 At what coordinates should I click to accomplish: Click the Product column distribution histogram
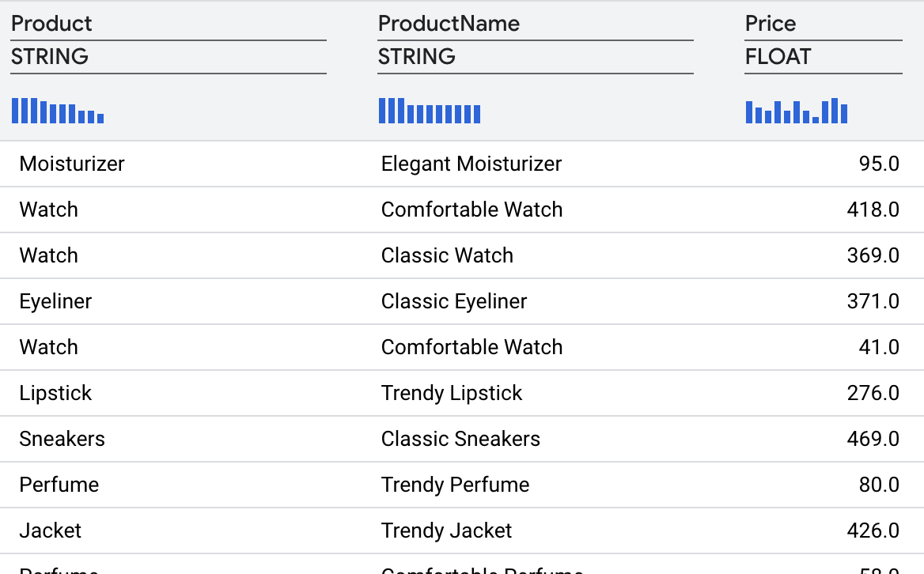[58, 111]
